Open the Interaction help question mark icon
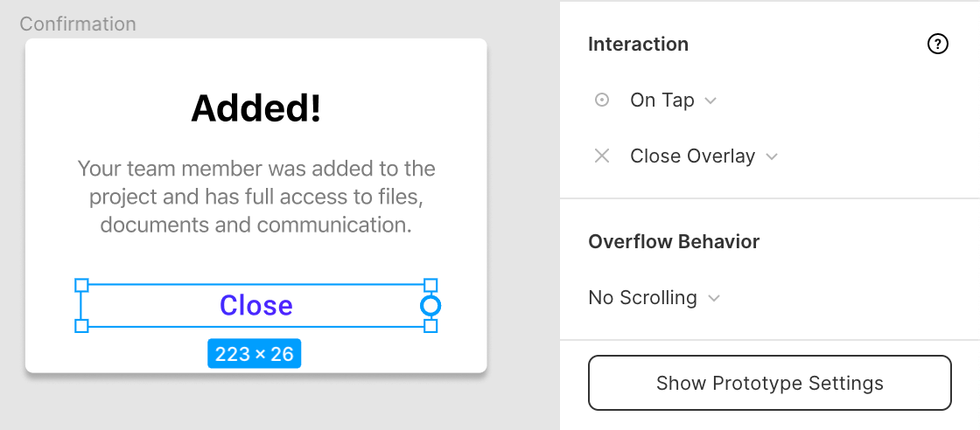 point(937,45)
